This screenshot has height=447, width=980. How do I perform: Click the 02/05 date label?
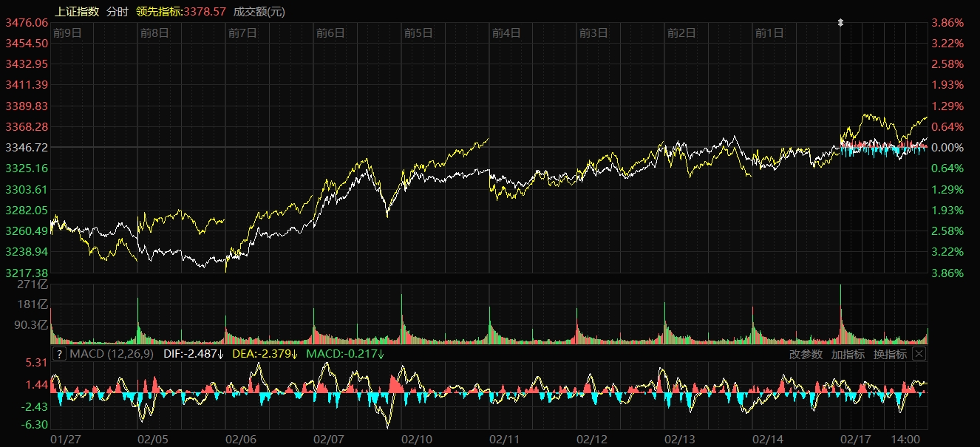(153, 440)
